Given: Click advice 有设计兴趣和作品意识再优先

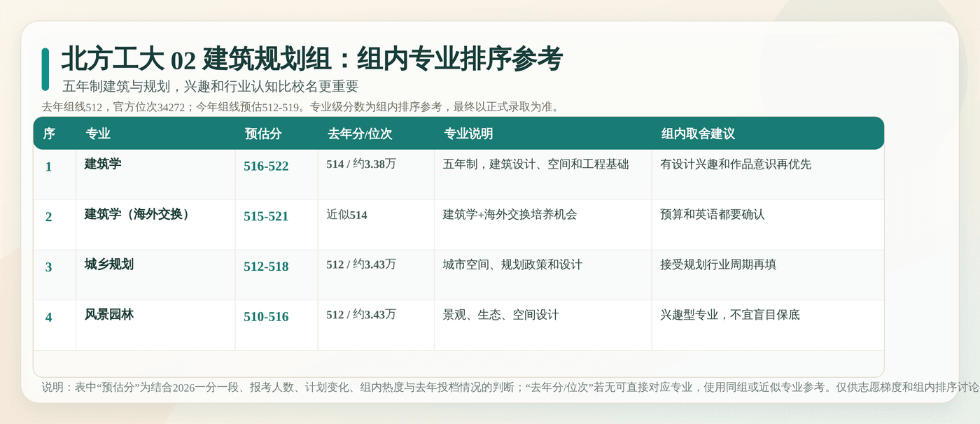Looking at the screenshot, I should point(736,164).
